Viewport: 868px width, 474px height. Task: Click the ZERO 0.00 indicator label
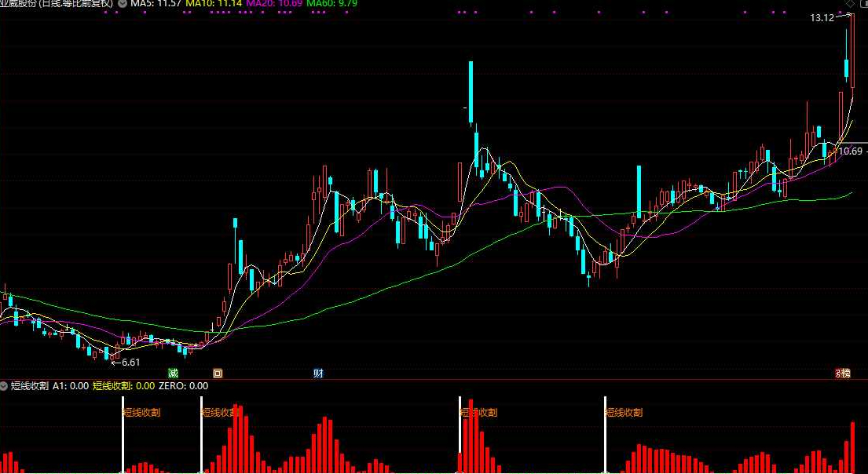click(183, 386)
